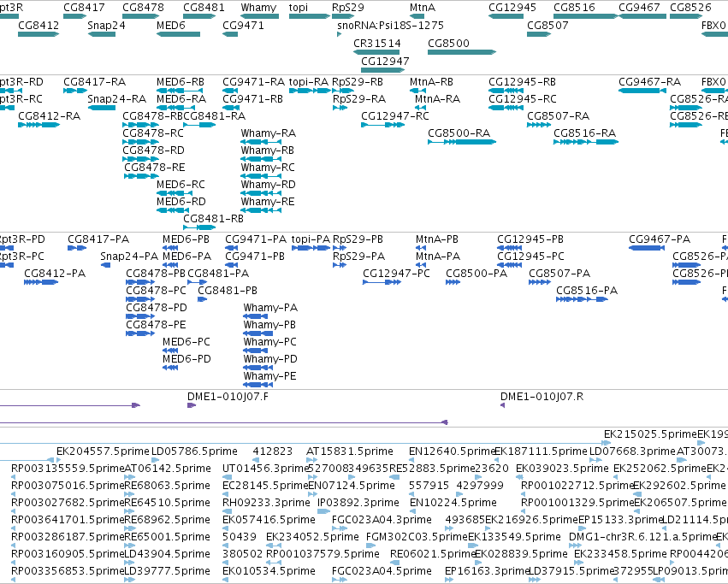Click the RpS29 gene label
This screenshot has width=728, height=584.
click(348, 8)
